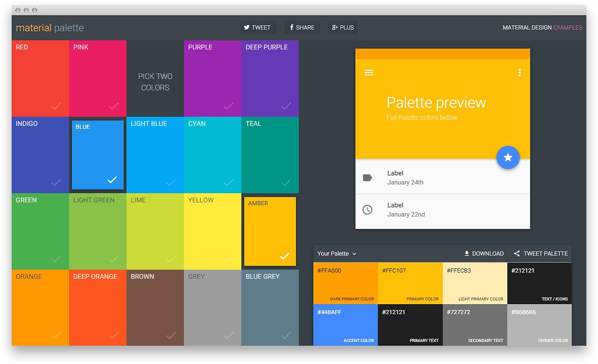Screen dimensions: 598x364
Task: Pick the Indigo color tile
Action: click(x=40, y=155)
